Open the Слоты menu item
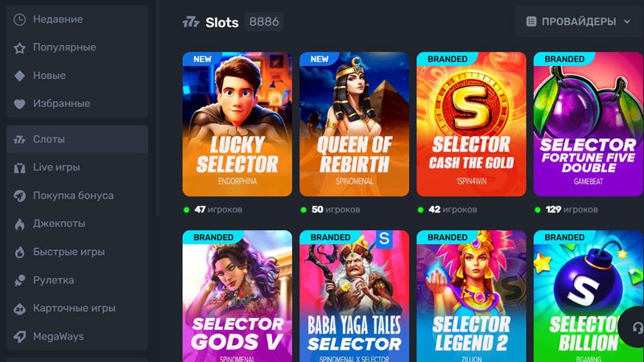The image size is (644, 362). click(x=76, y=139)
